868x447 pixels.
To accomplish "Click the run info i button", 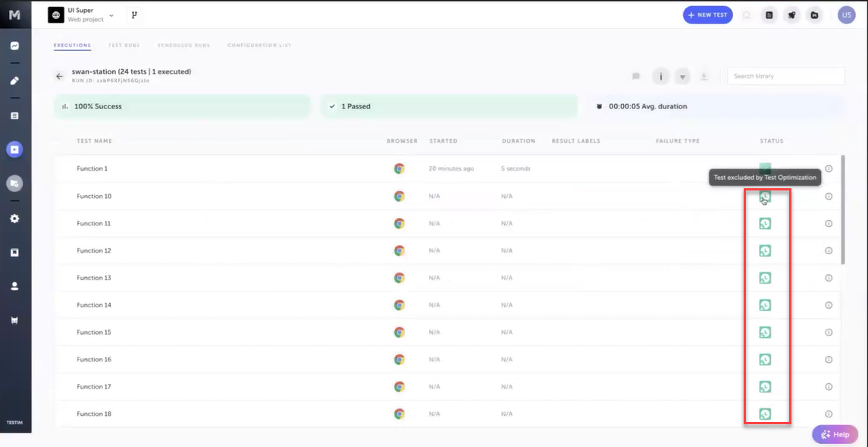I will [660, 77].
